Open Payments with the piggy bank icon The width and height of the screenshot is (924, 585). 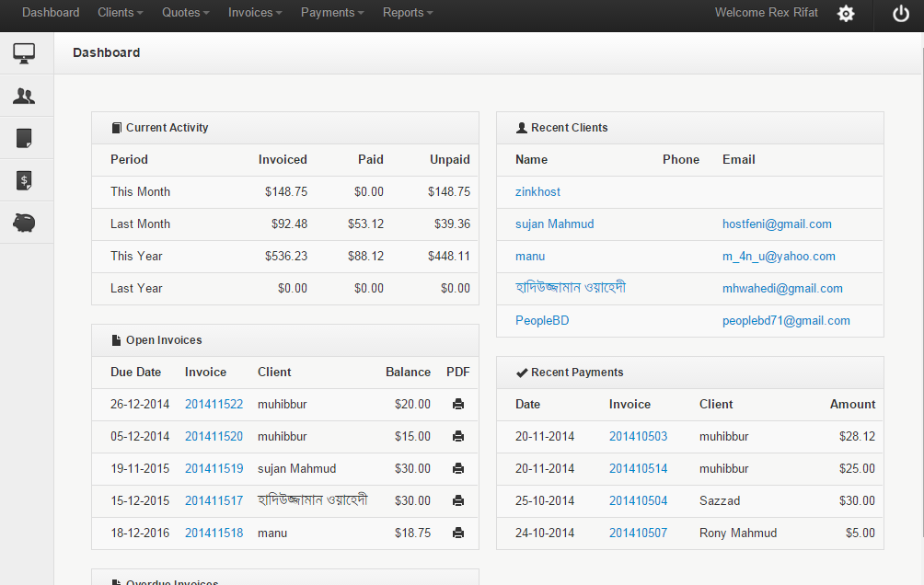(x=24, y=223)
